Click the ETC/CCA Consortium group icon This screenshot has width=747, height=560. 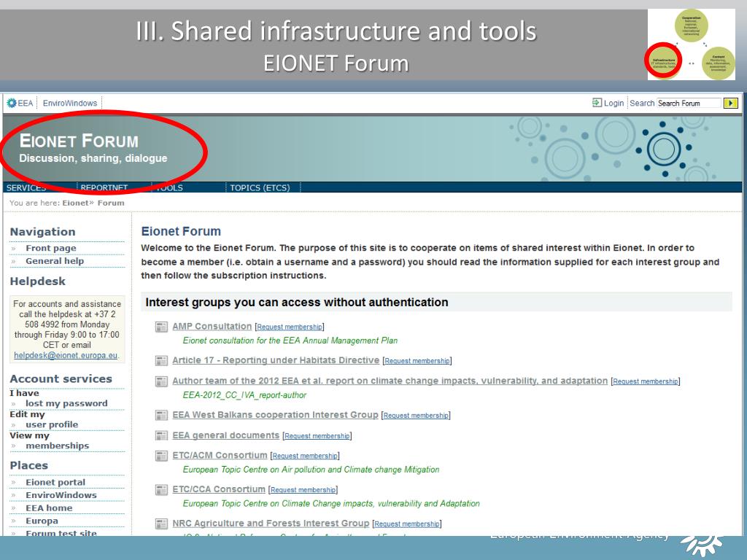(161, 490)
